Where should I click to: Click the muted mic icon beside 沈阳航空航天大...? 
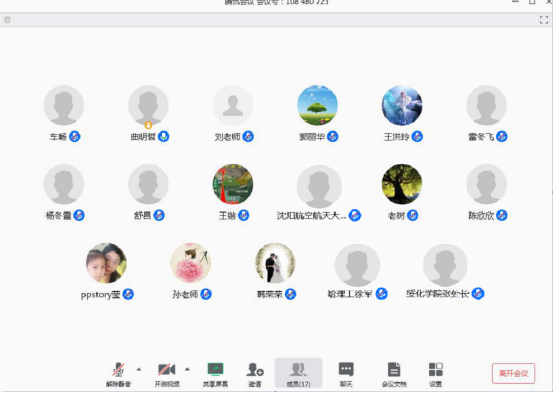coord(355,215)
